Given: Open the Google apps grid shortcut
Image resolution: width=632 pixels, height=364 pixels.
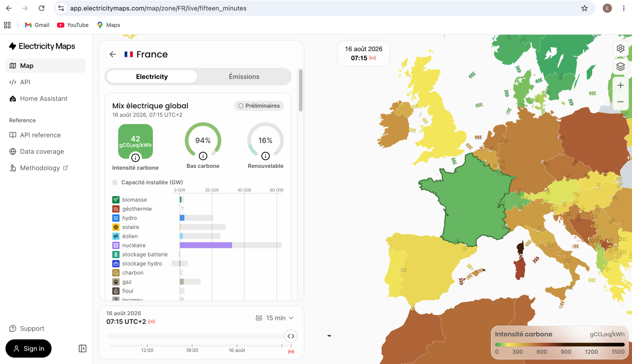Looking at the screenshot, I should click(x=7, y=25).
